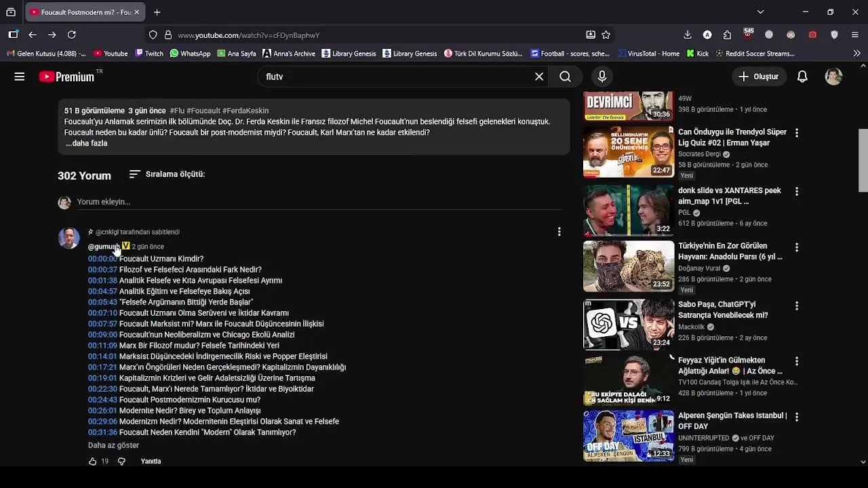Click the URL address bar
Image resolution: width=868 pixels, height=488 pixels.
tap(380, 35)
